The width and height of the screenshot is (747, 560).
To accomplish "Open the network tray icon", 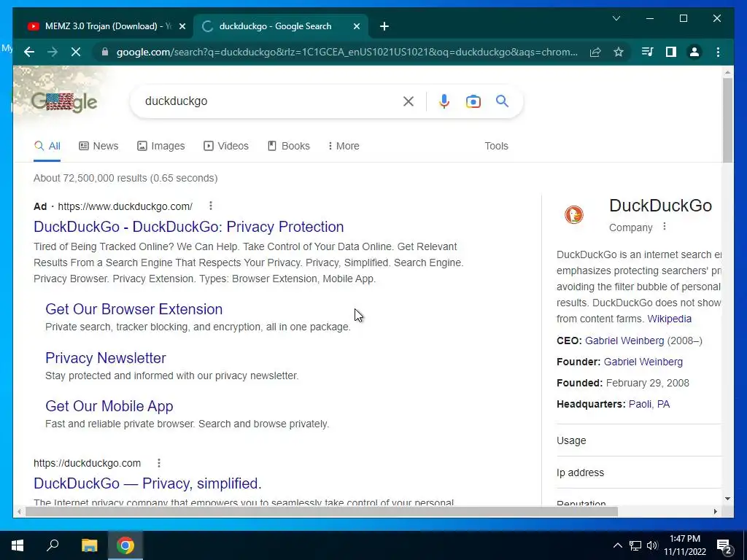I will (x=635, y=545).
